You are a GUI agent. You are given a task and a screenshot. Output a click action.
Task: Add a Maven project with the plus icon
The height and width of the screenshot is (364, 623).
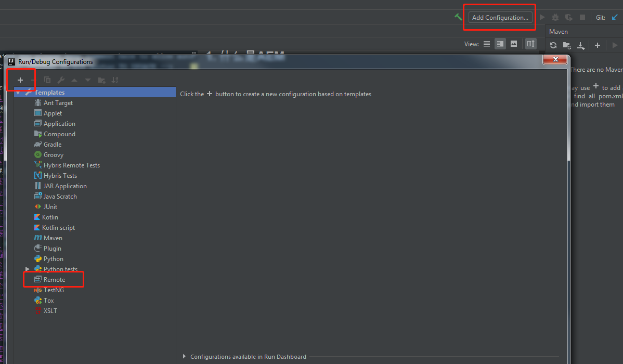pyautogui.click(x=597, y=45)
